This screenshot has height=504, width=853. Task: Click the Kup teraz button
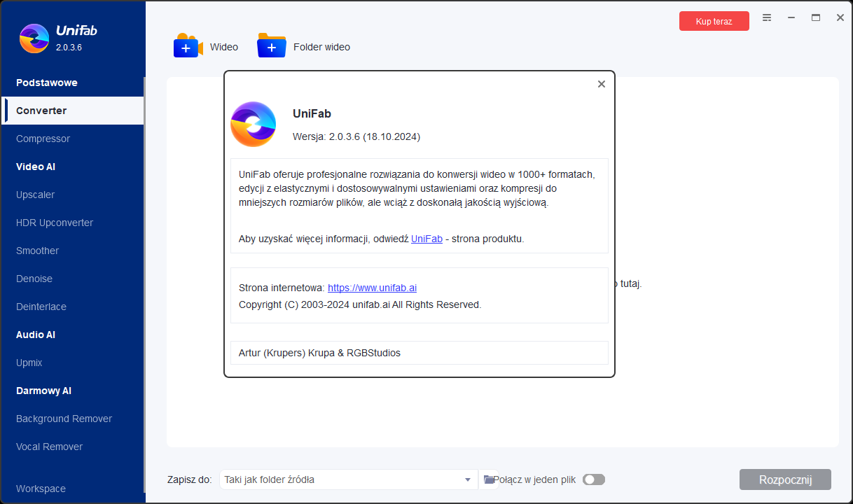[714, 21]
